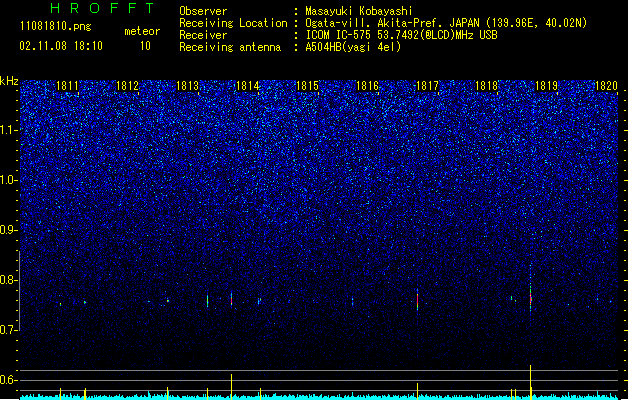Click the 1817 time marker
The width and height of the screenshot is (629, 400).
coord(427,86)
